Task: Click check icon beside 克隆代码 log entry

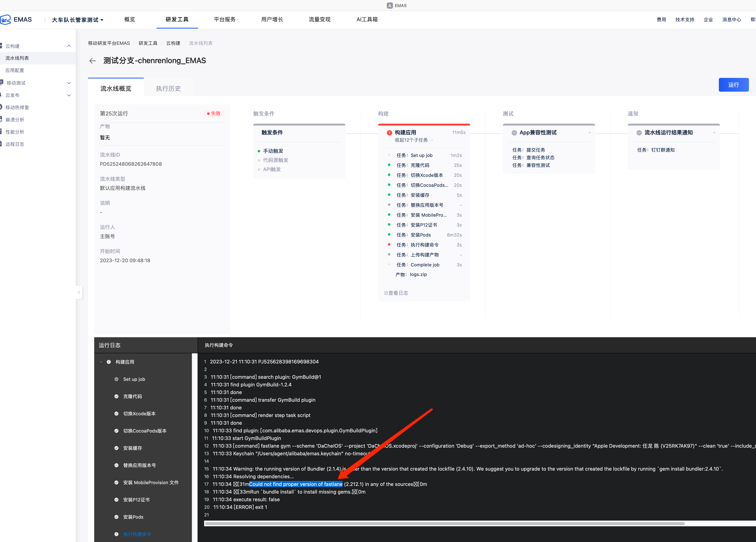Action: 116,396
